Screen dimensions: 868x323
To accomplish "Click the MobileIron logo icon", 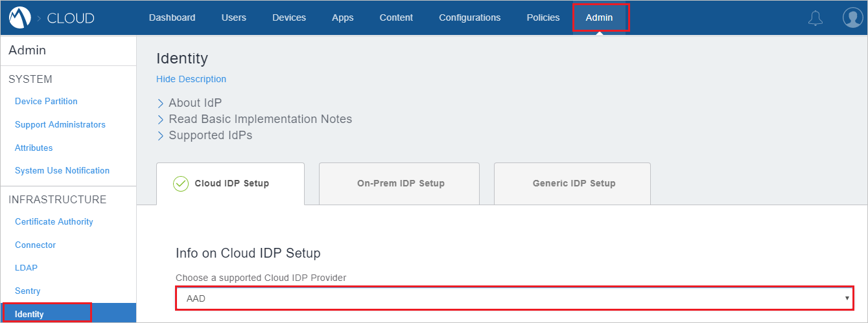I will 21,18.
